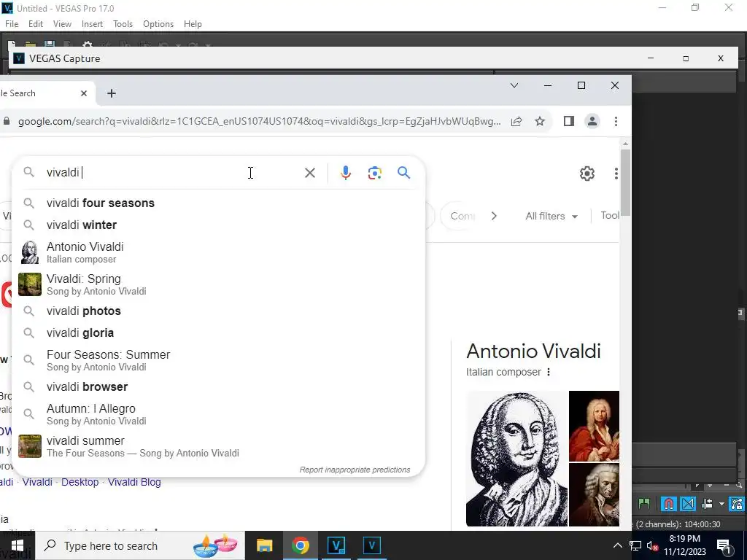Switch to VEGAS Capture taskbar button
747x560 pixels.
point(371,545)
